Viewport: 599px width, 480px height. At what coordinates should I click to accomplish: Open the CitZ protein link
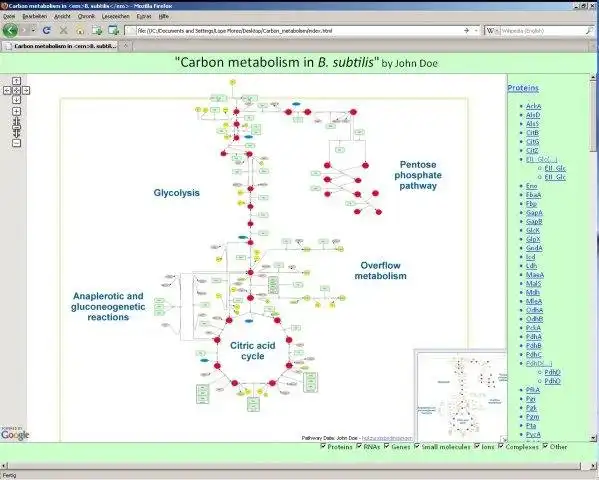[532, 150]
